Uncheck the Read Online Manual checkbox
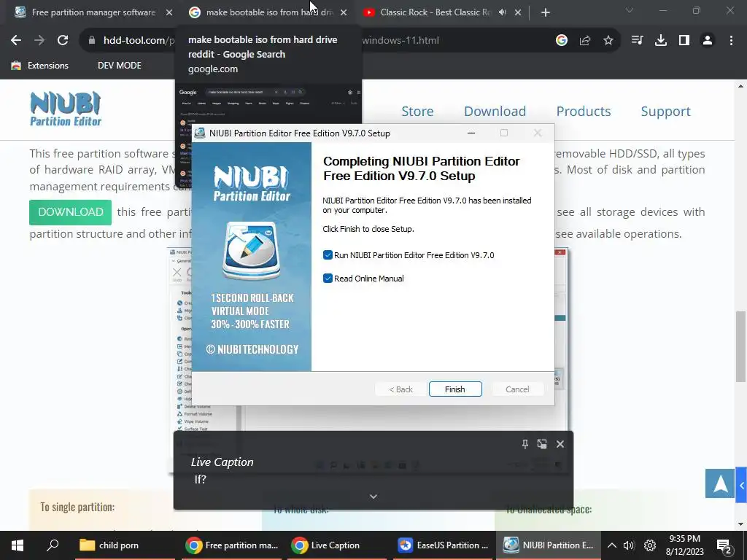Viewport: 747px width, 560px height. coord(328,279)
